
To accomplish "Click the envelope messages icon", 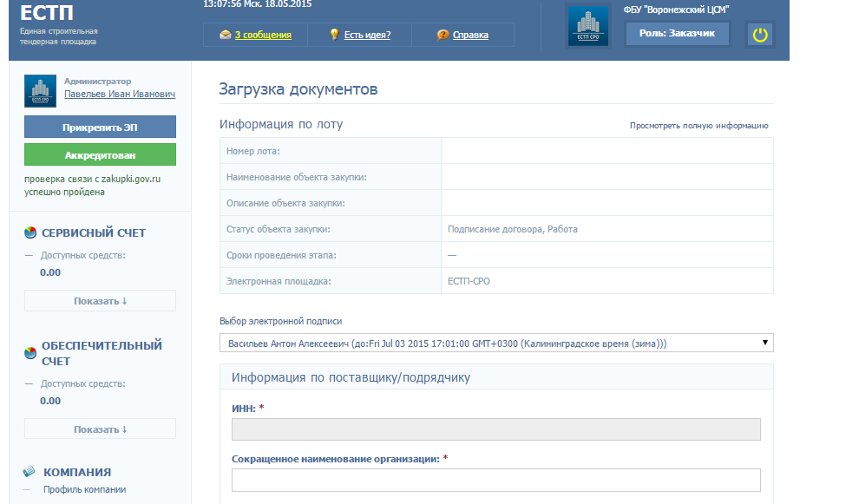I will coord(225,35).
